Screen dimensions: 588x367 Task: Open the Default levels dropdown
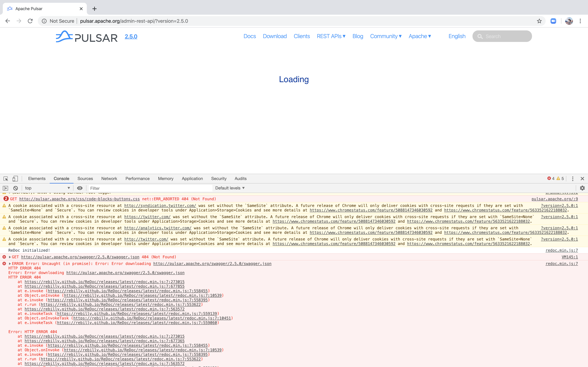[x=230, y=188]
